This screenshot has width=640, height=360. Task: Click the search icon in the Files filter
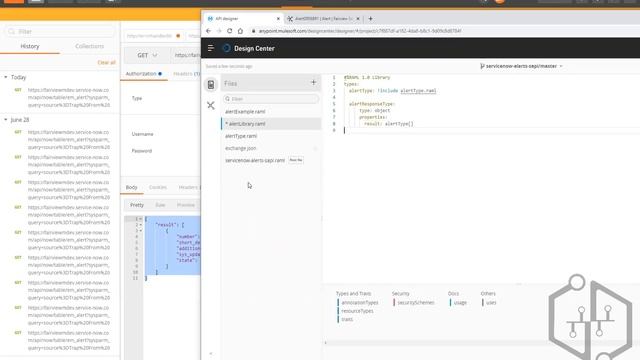(x=227, y=99)
